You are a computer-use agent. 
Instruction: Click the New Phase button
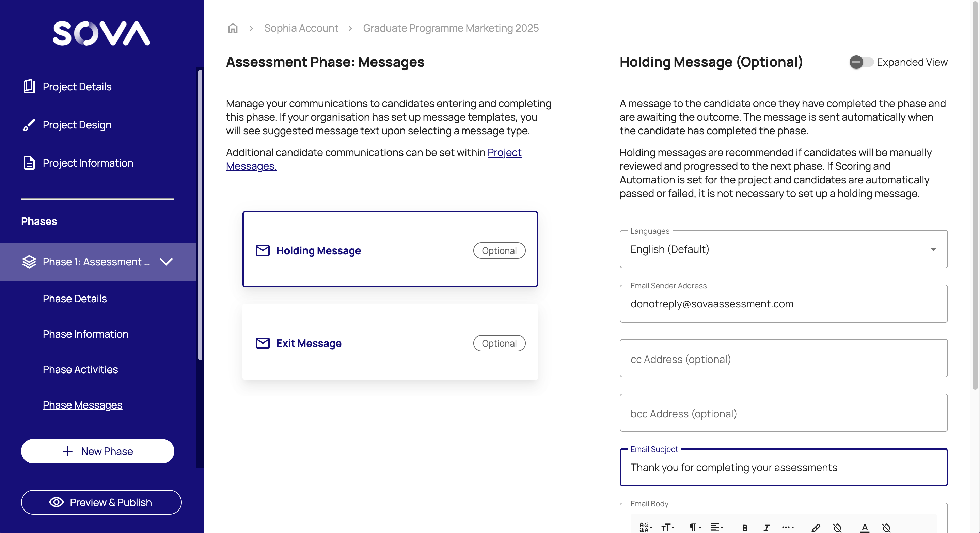pyautogui.click(x=97, y=451)
